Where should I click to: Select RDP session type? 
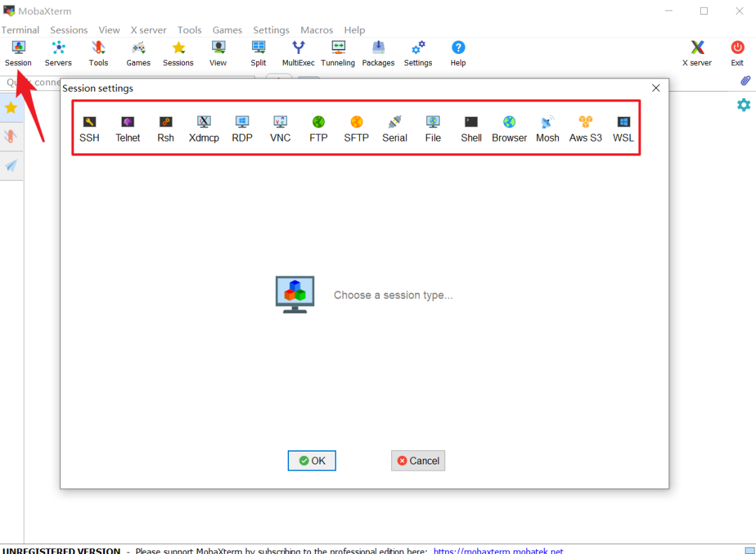tap(242, 129)
